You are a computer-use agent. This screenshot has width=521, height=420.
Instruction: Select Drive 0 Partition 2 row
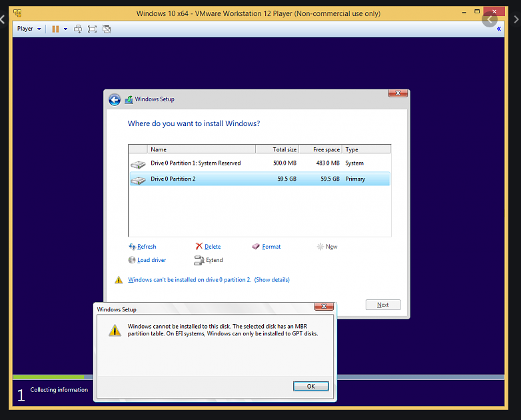260,179
